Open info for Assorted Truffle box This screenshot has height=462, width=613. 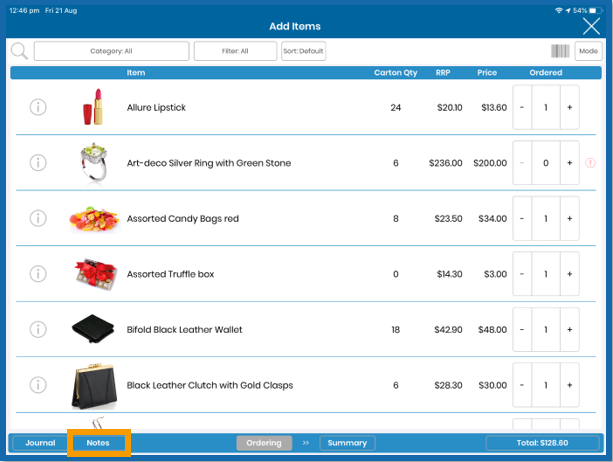coord(38,274)
